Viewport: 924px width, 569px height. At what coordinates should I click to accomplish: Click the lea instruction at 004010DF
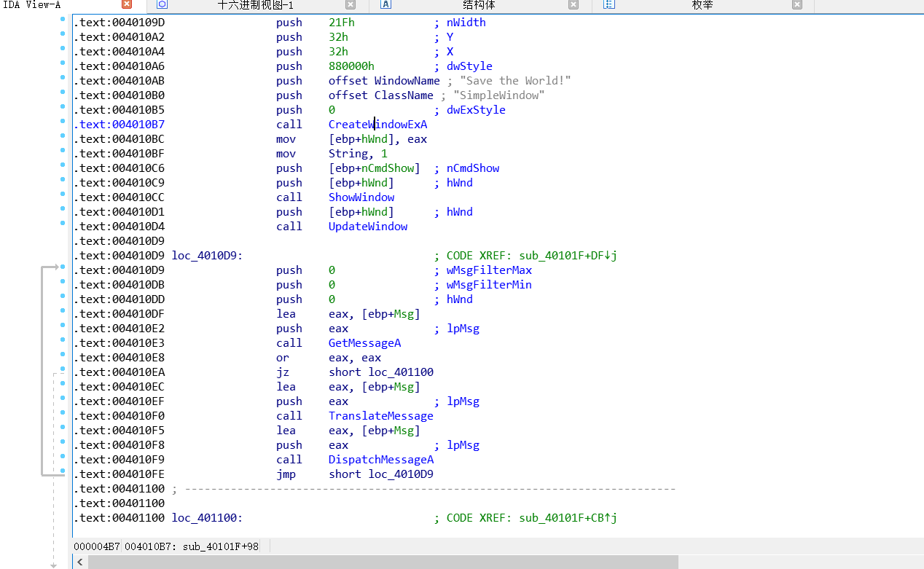pyautogui.click(x=348, y=314)
